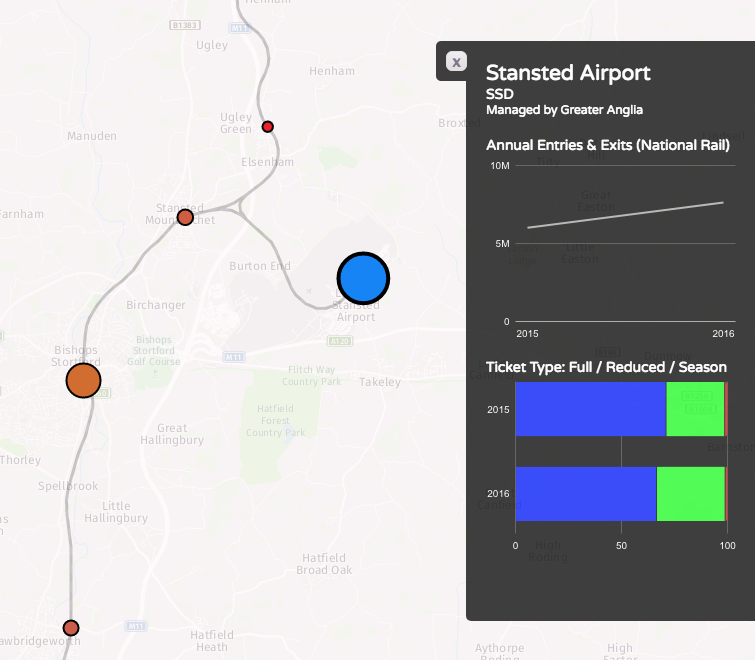
Task: Click the 2016 blue Full ticket bar
Action: (x=586, y=493)
